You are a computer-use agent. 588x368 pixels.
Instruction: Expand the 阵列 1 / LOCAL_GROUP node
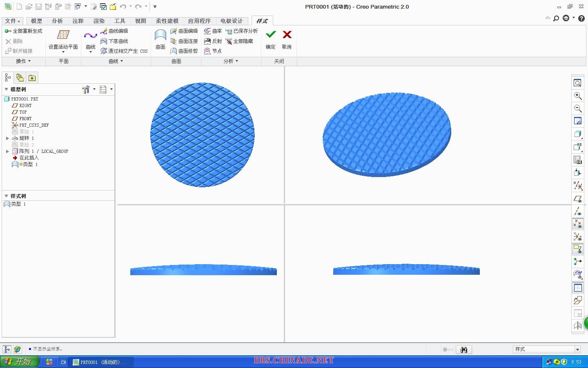click(7, 152)
